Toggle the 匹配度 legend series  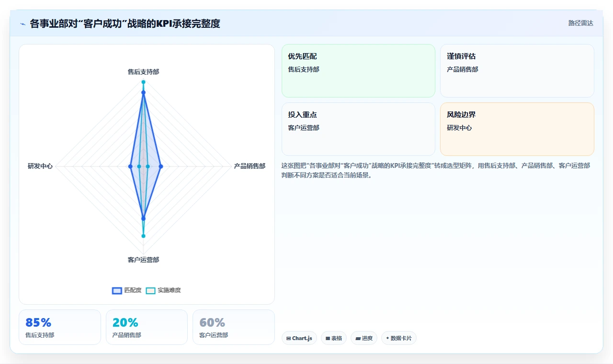click(127, 290)
